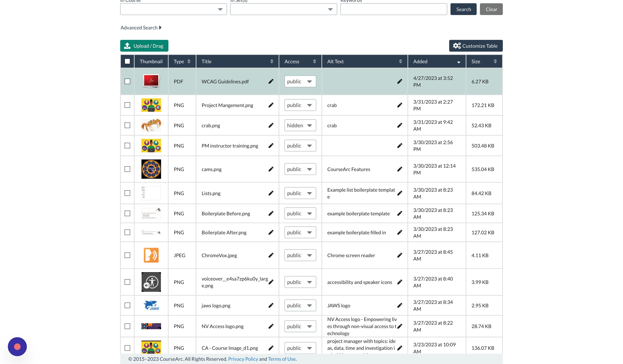Screen dimensions: 623x364
Task: Edit alt text 'example boilerplate filled in'
Action: pyautogui.click(x=399, y=232)
